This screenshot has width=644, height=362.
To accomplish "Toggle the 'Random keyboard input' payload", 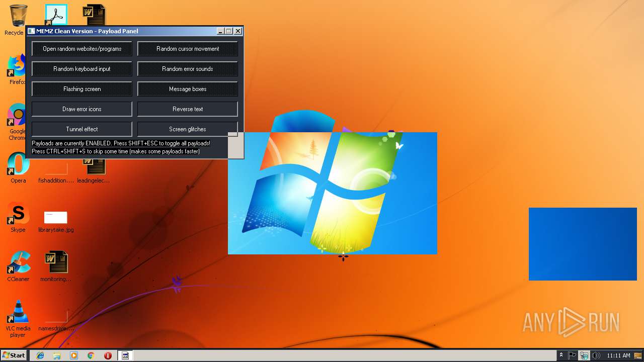I will coord(82,69).
